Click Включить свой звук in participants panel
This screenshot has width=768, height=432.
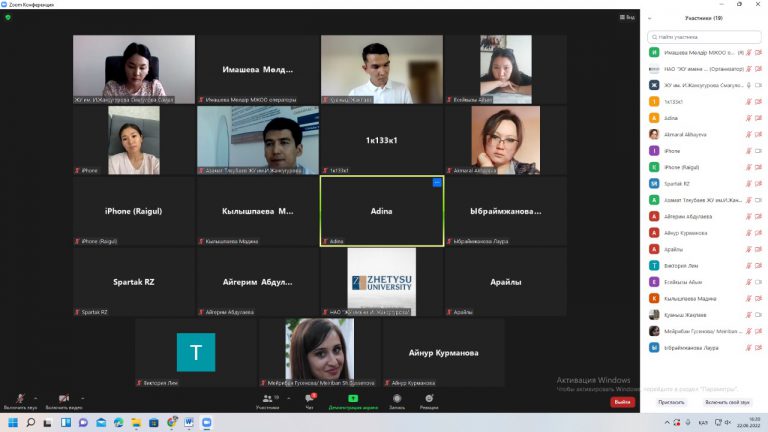tap(727, 402)
